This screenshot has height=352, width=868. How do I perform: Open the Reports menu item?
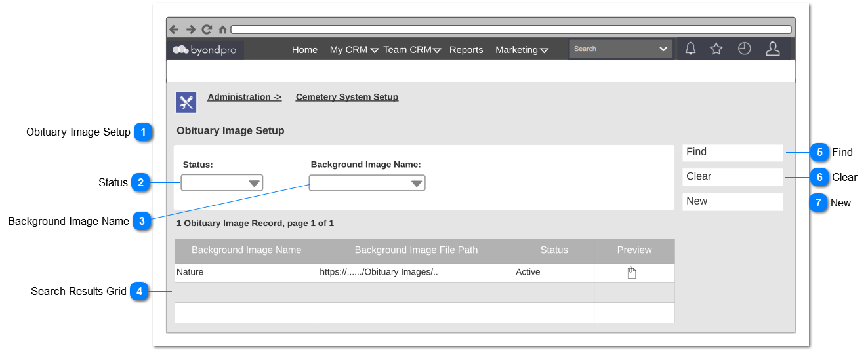point(466,50)
